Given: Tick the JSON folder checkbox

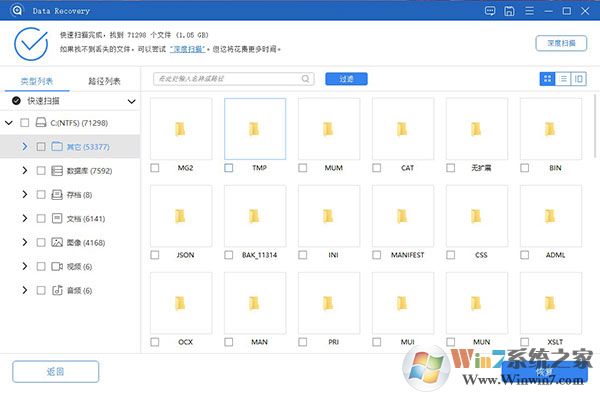Looking at the screenshot, I should [155, 255].
